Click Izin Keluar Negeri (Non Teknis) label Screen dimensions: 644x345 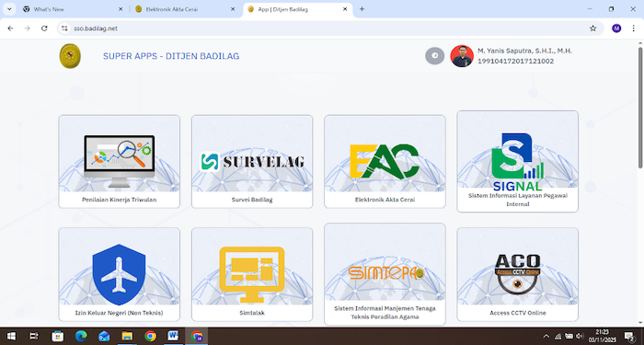click(119, 313)
